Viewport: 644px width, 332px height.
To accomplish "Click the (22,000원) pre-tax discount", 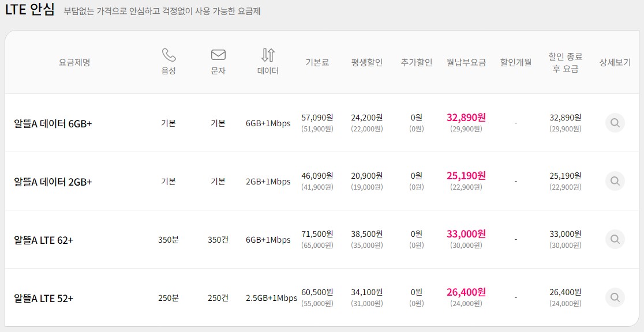I will pos(367,129).
